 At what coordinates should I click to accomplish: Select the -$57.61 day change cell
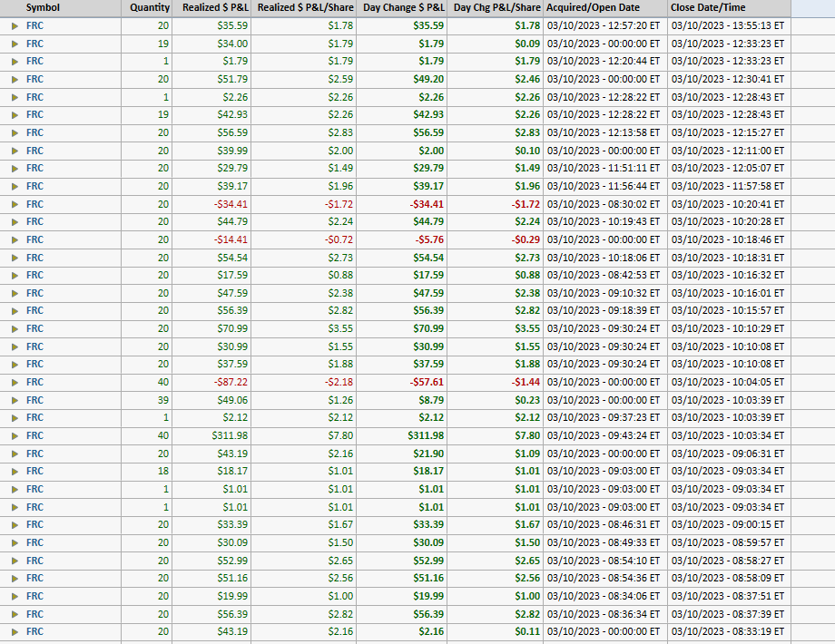pos(401,382)
